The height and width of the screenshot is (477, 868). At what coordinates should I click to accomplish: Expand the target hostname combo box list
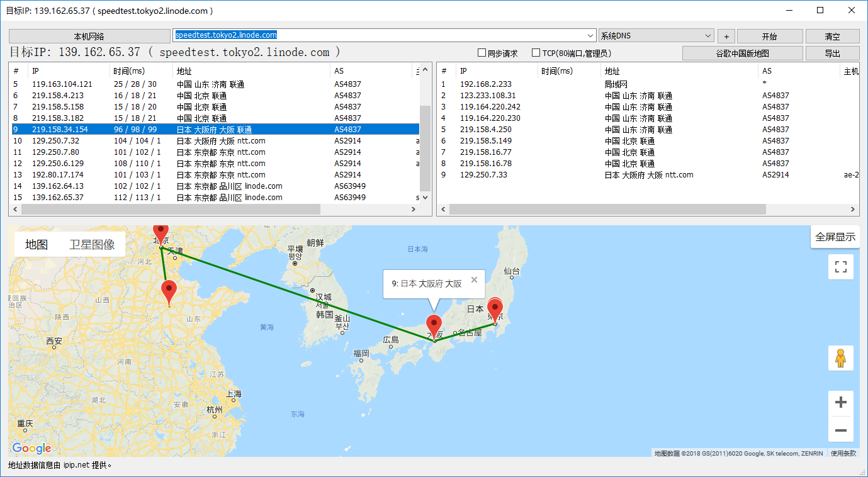pyautogui.click(x=590, y=36)
